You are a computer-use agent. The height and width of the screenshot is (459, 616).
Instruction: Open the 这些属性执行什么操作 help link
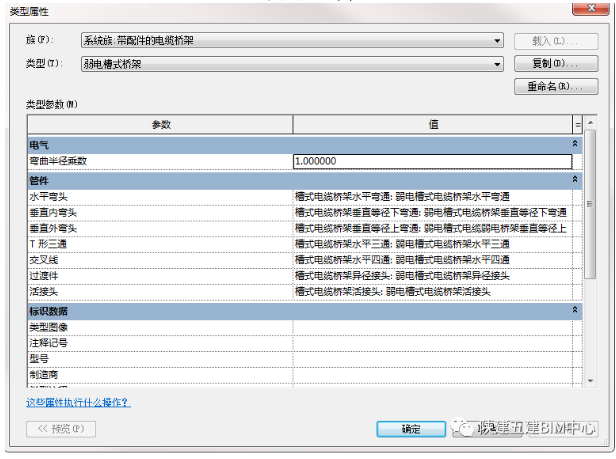point(78,402)
